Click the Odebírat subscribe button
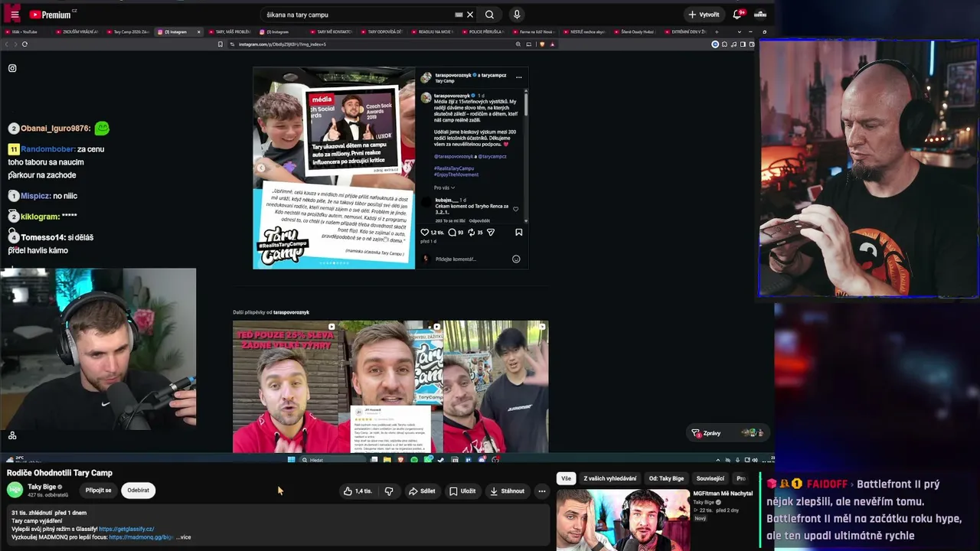 coord(139,491)
